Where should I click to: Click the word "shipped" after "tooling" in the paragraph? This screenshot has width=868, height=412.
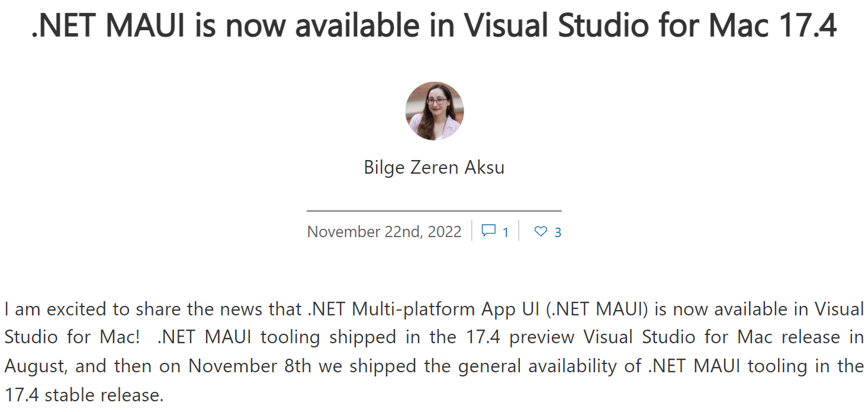click(x=361, y=337)
